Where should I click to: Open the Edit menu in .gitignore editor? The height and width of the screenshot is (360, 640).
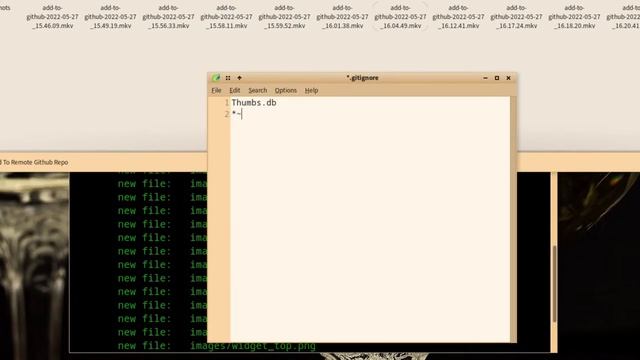click(x=235, y=90)
